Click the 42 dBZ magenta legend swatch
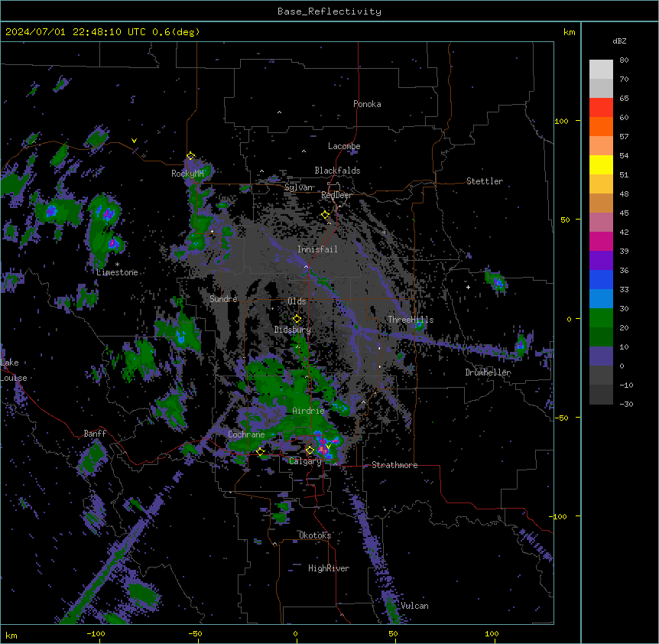The image size is (659, 644). point(601,241)
